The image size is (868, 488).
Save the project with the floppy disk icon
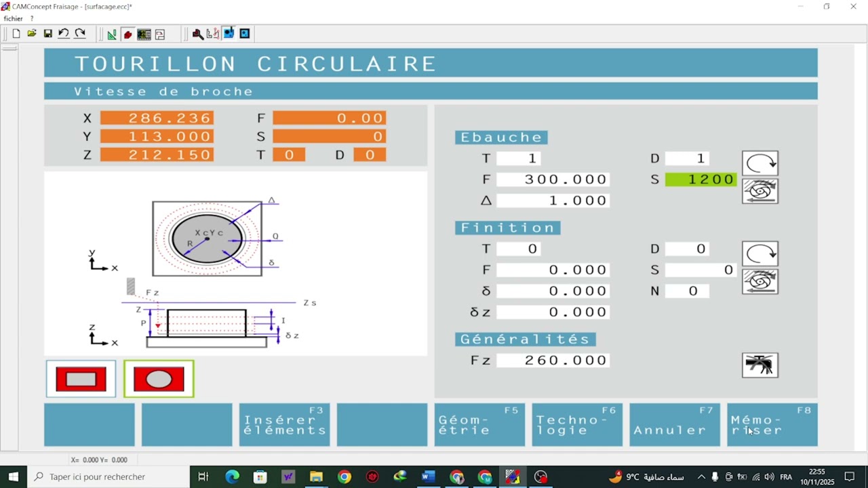click(48, 34)
